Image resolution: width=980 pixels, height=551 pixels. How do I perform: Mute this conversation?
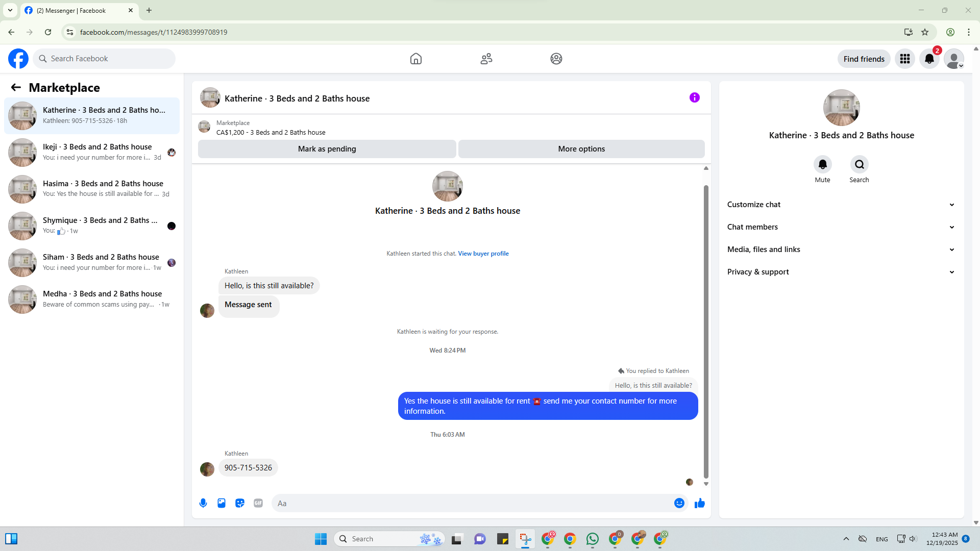[x=822, y=164]
